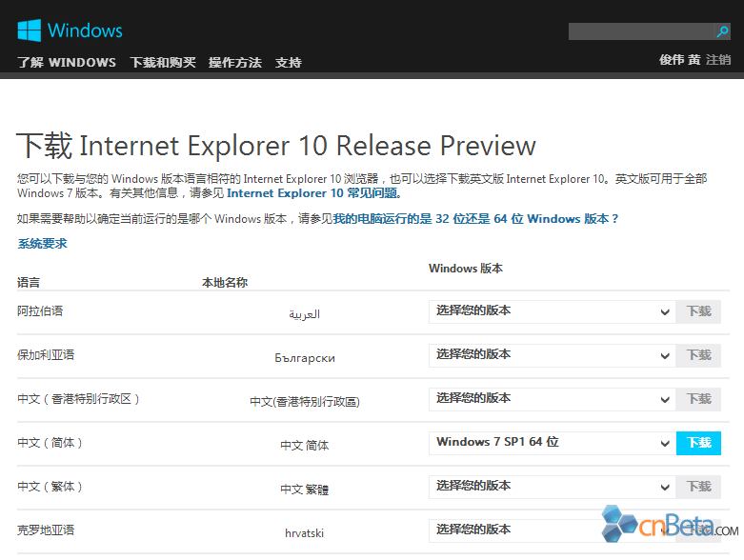
Task: Select the Български local name text
Action: click(x=305, y=358)
